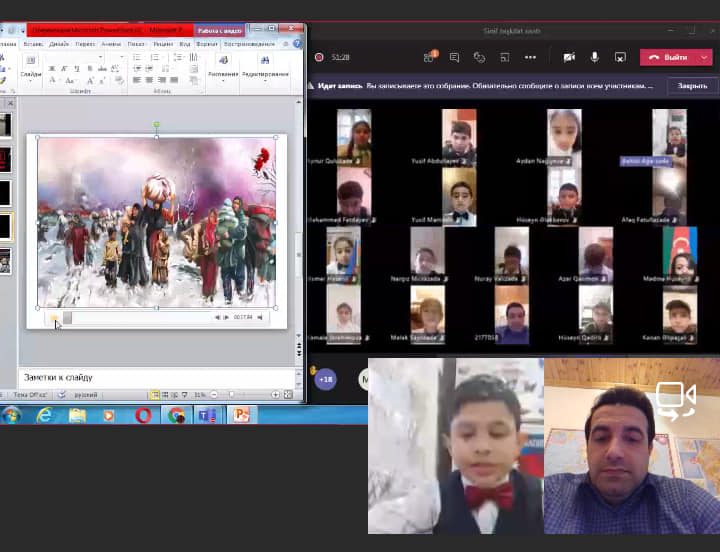Open the Анимация ribbon tab
This screenshot has width=720, height=552.
coord(111,44)
